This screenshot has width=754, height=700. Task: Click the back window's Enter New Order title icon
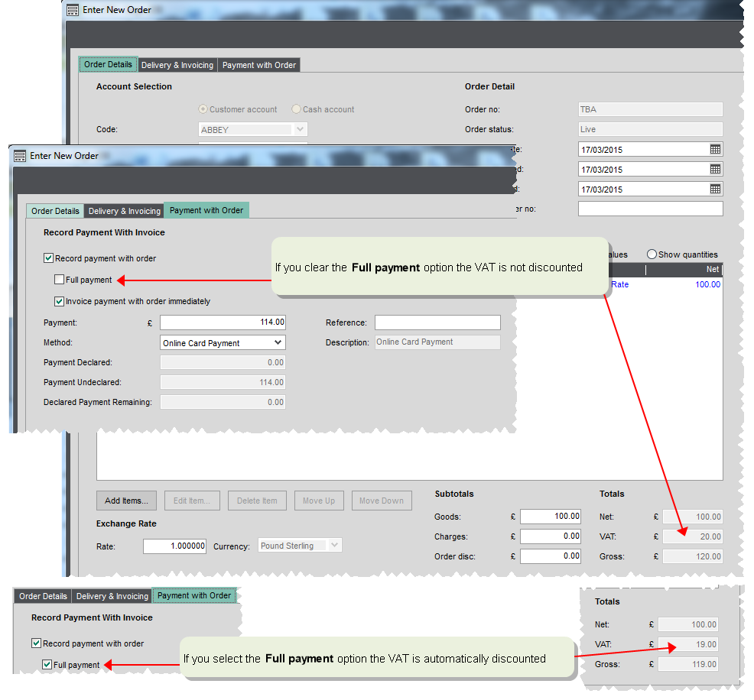pos(73,10)
